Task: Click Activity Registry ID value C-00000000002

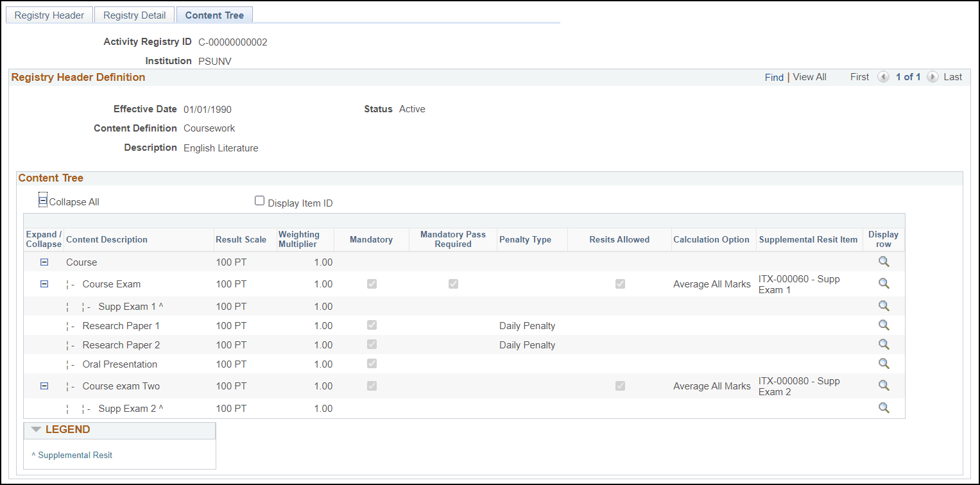Action: point(233,42)
